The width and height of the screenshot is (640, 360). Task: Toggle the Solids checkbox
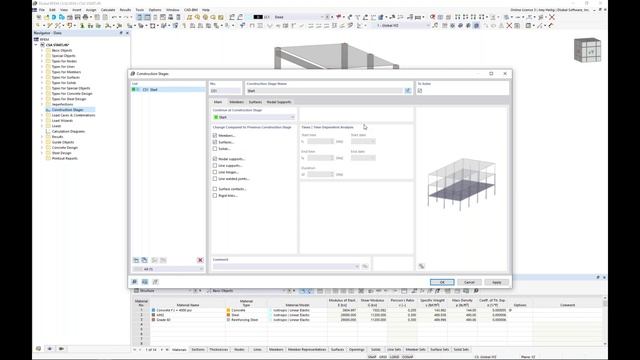215,149
